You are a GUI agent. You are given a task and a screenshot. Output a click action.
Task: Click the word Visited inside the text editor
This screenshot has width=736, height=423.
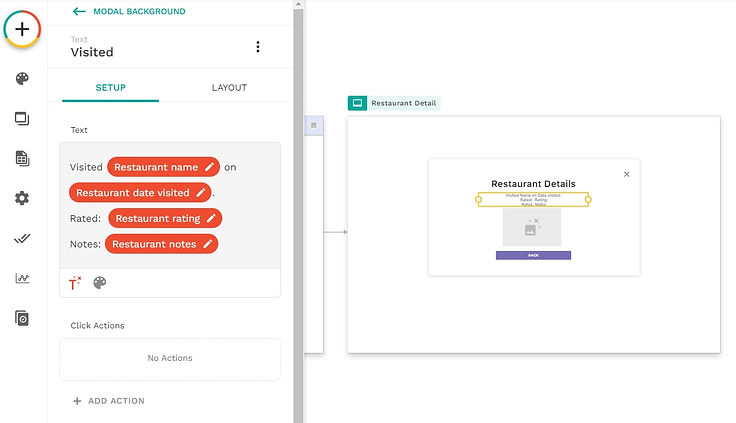point(86,167)
